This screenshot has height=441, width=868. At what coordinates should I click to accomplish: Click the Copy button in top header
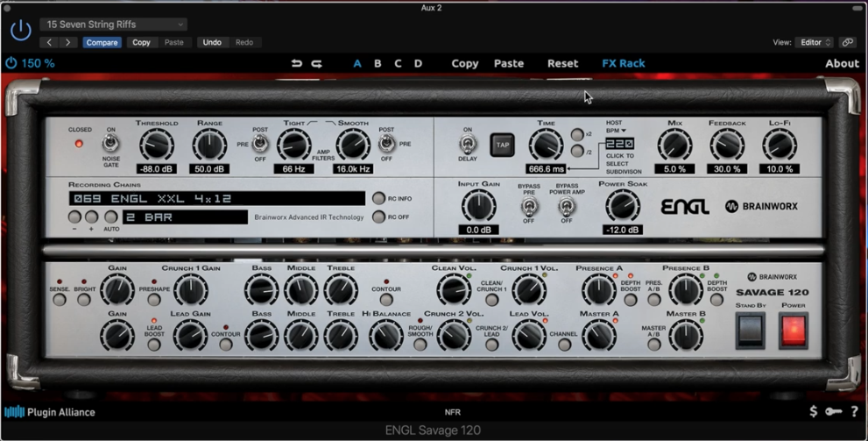point(141,42)
